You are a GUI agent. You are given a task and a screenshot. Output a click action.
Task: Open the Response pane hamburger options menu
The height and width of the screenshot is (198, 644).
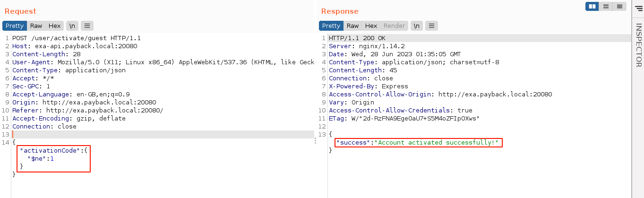[x=432, y=26]
